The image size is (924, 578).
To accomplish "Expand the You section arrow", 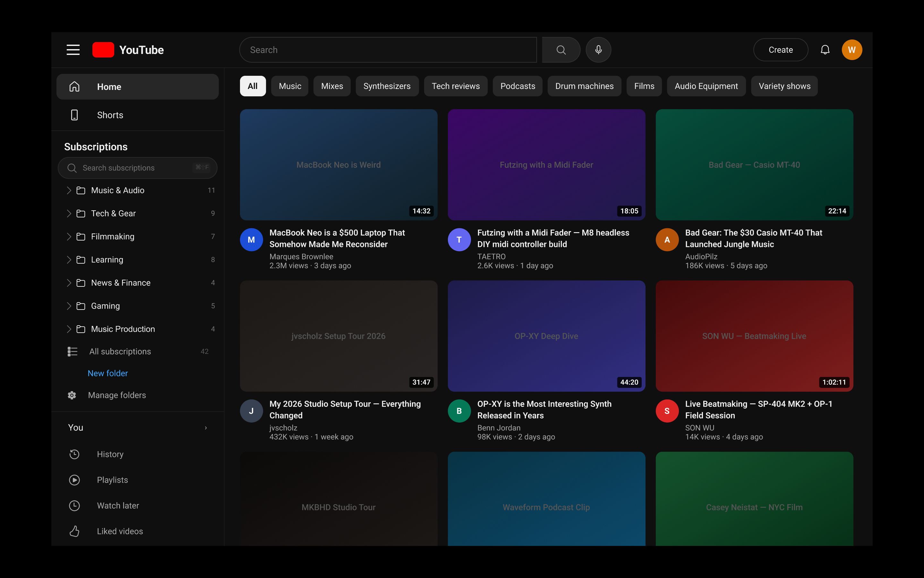I will pos(206,428).
